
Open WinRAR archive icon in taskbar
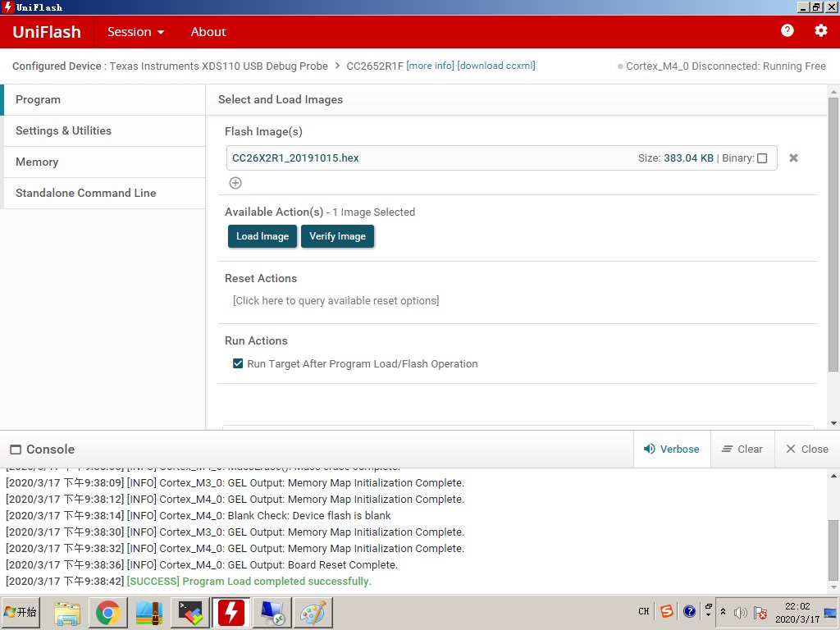point(149,613)
